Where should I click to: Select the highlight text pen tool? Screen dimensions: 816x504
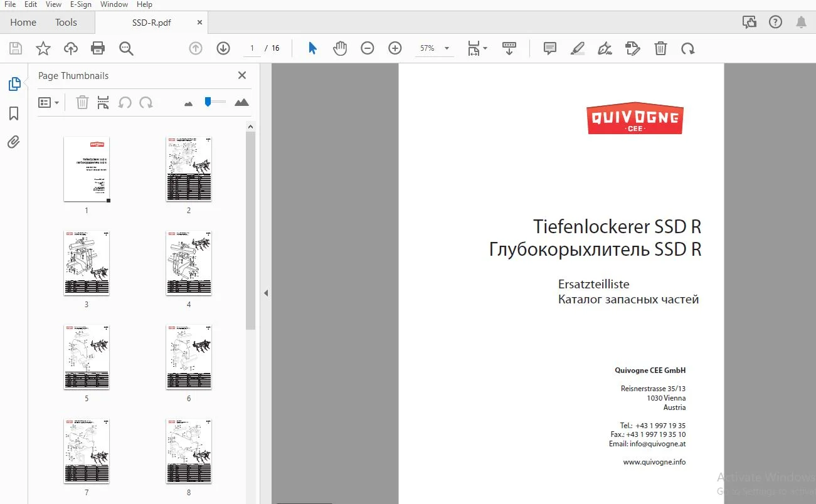578,48
